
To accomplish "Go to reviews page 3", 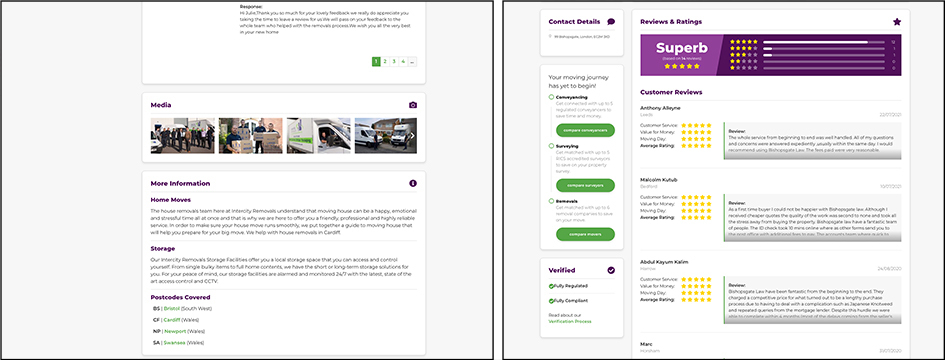I will 394,62.
